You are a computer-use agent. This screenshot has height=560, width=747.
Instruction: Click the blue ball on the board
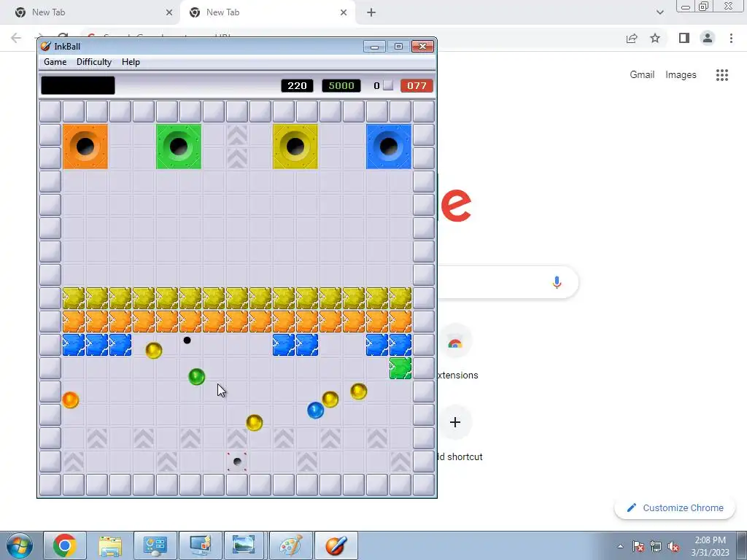coord(315,410)
